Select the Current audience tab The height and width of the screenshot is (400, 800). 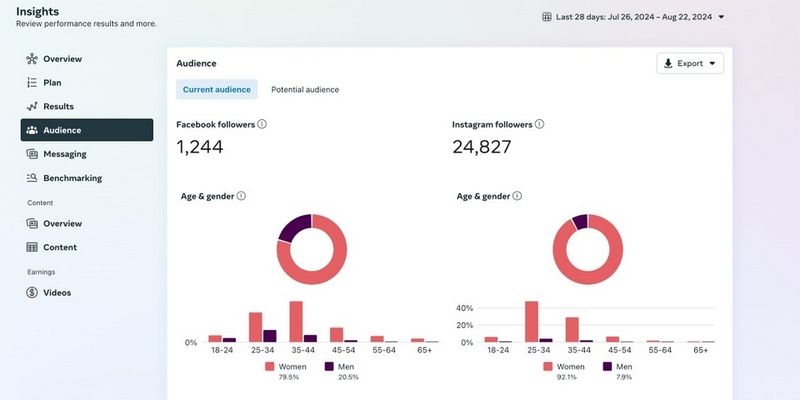[217, 90]
